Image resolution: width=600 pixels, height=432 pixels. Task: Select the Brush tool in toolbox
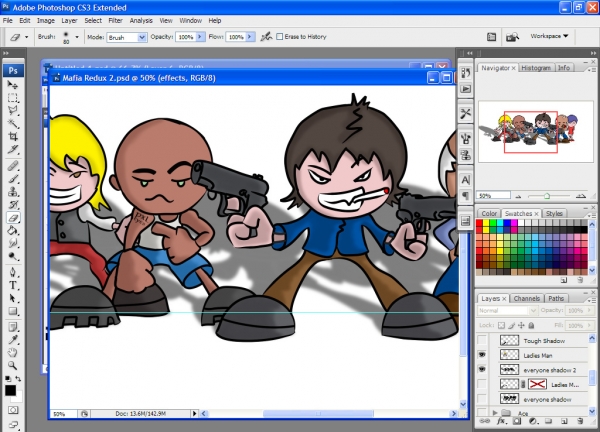pos(13,179)
